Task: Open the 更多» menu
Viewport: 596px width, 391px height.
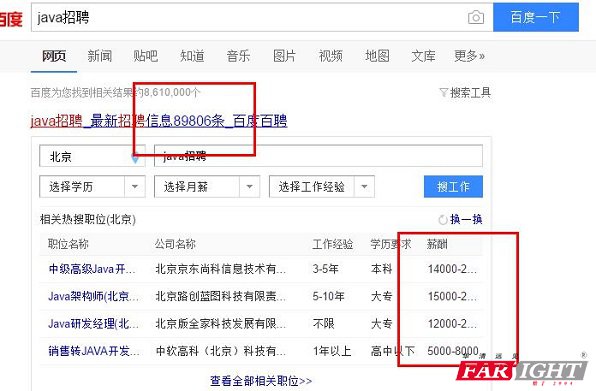Action: (469, 56)
